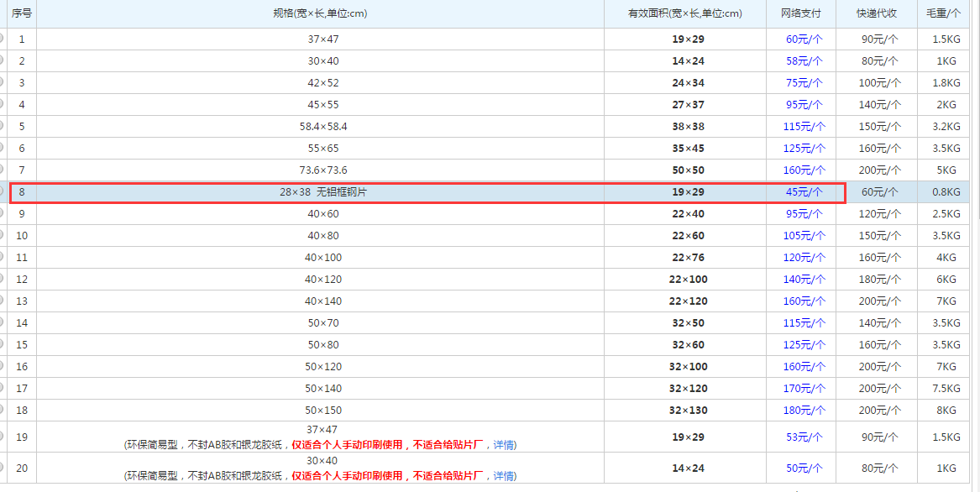Click the 53元/个 price in row 19

pyautogui.click(x=804, y=437)
